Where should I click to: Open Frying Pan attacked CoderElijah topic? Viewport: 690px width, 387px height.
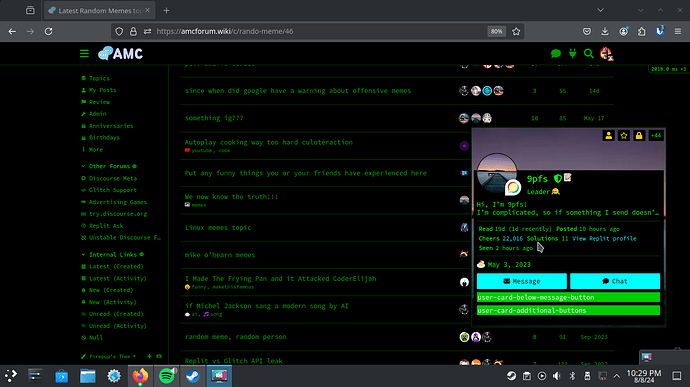point(280,279)
